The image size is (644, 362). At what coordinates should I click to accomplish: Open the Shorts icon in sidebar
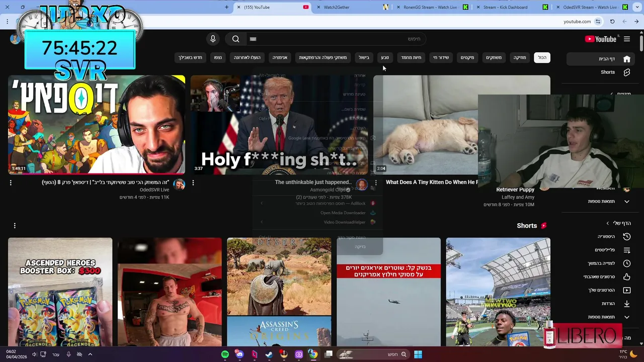click(x=627, y=72)
